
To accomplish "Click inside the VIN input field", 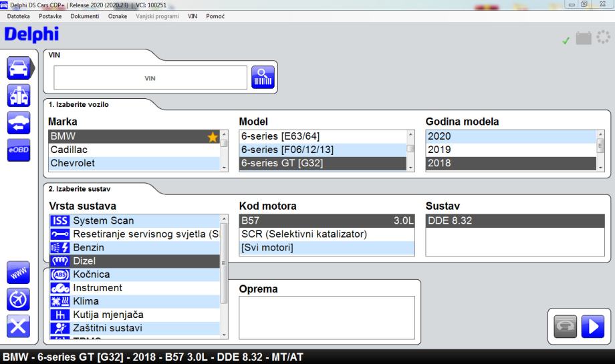I will tap(150, 77).
